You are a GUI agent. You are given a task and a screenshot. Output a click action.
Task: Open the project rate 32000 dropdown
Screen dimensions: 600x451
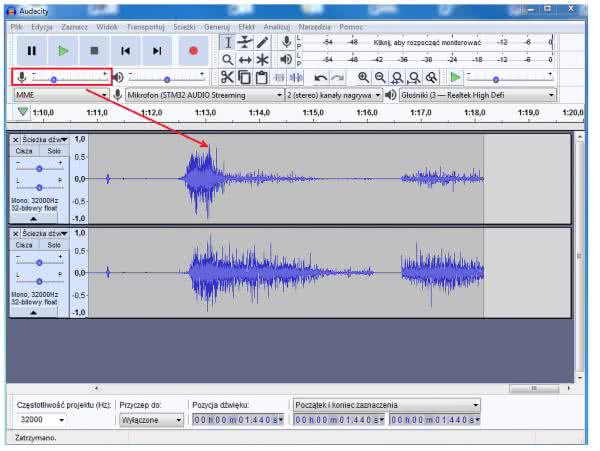pyautogui.click(x=59, y=420)
